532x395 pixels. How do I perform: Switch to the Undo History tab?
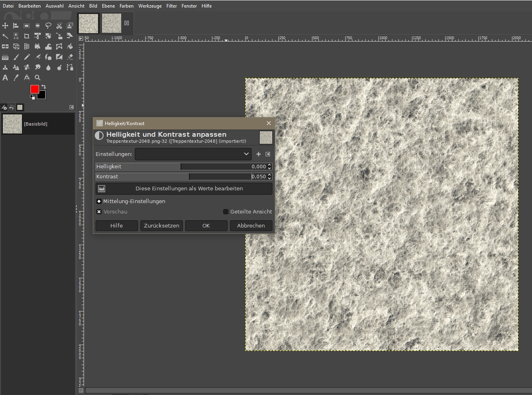coord(12,107)
